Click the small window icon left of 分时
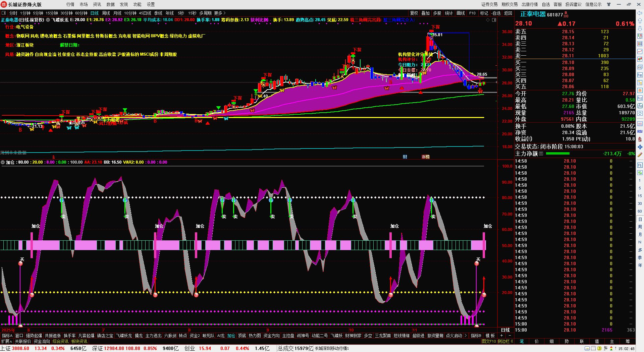Image resolution: width=644 pixels, height=352 pixels. point(4,13)
